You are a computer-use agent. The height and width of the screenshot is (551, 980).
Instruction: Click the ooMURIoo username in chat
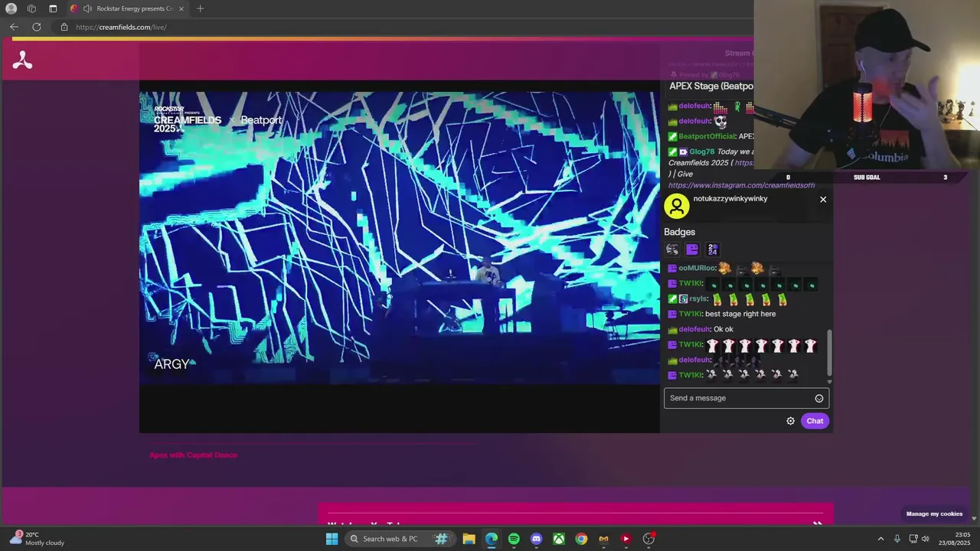(696, 268)
